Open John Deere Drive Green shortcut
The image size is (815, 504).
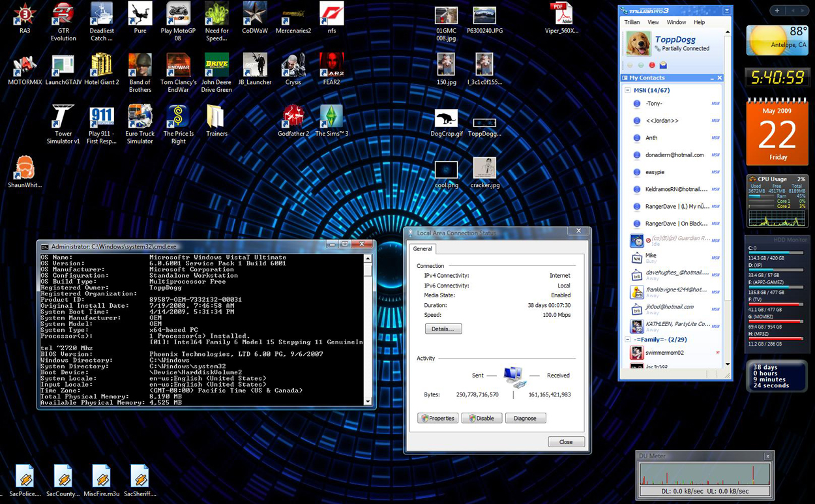pyautogui.click(x=216, y=73)
